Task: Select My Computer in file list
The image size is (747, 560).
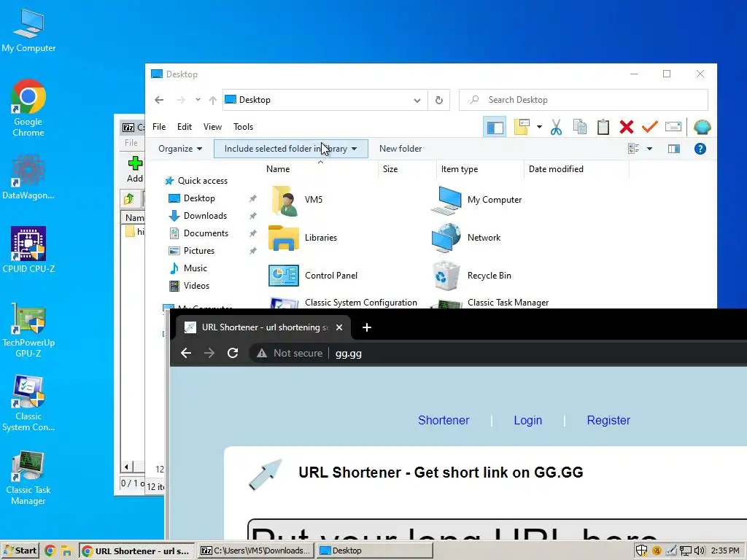Action: [x=494, y=200]
